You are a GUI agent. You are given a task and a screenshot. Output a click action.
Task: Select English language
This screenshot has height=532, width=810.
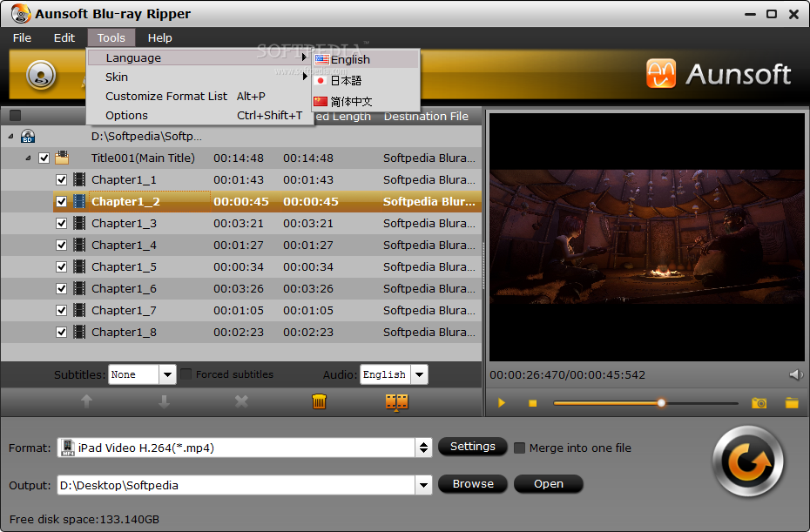click(366, 59)
